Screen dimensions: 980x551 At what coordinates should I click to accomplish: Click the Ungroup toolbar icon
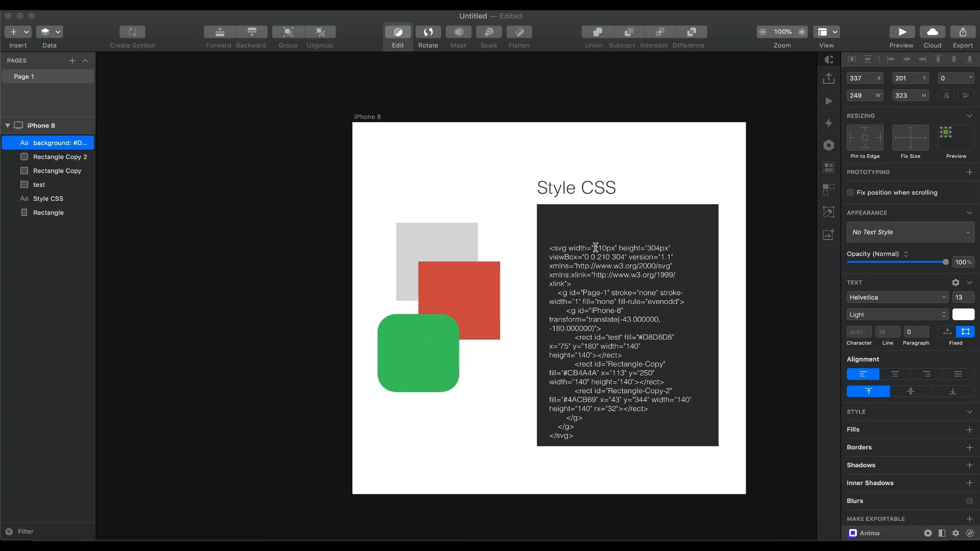(x=320, y=32)
